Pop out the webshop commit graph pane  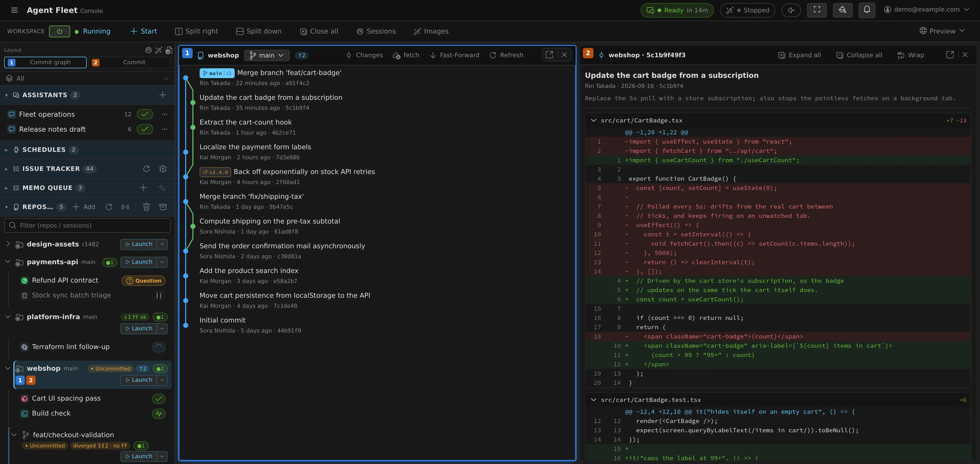[549, 55]
